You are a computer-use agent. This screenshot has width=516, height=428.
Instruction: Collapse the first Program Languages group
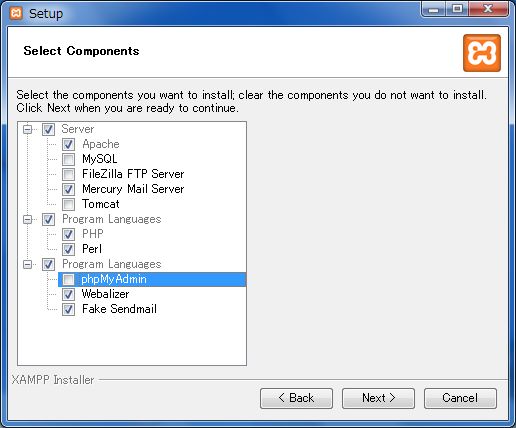coord(27,219)
